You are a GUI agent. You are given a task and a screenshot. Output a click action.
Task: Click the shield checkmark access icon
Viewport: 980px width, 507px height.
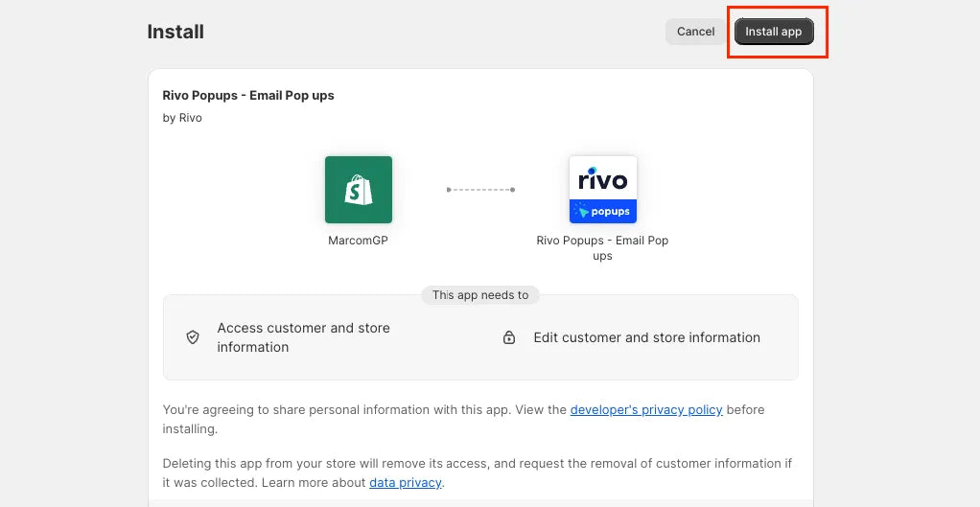tap(193, 337)
